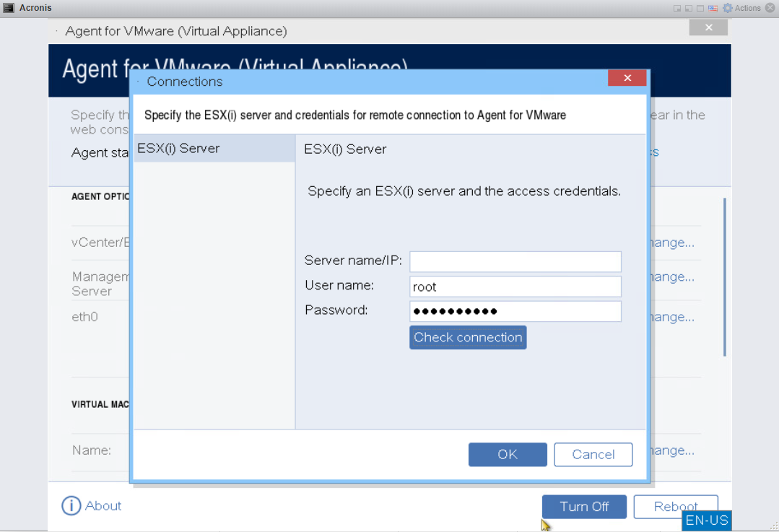This screenshot has height=532, width=779.
Task: Click the EN-US language indicator
Action: click(707, 520)
